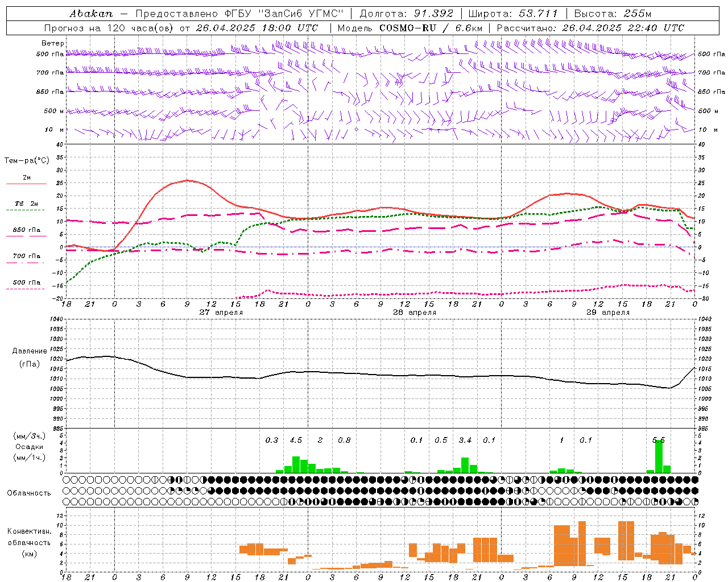Click the 28 апреля date label
Screen dimensions: 728x582
click(415, 313)
